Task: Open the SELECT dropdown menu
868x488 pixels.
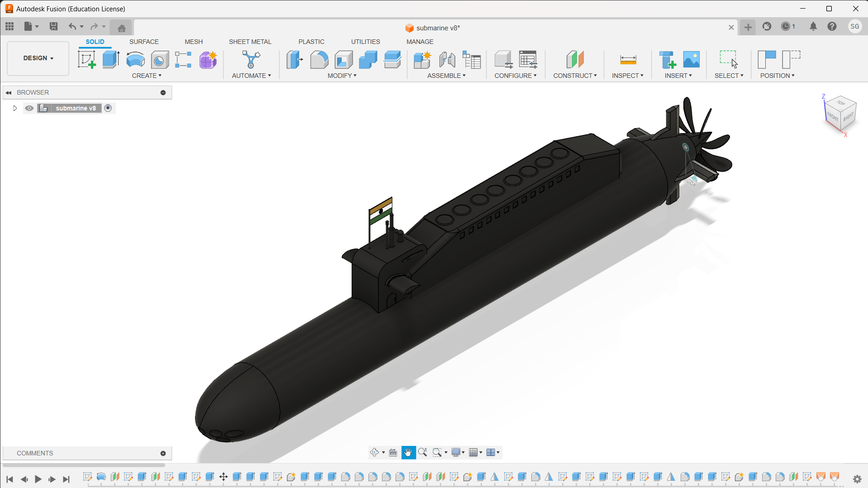Action: click(x=729, y=76)
